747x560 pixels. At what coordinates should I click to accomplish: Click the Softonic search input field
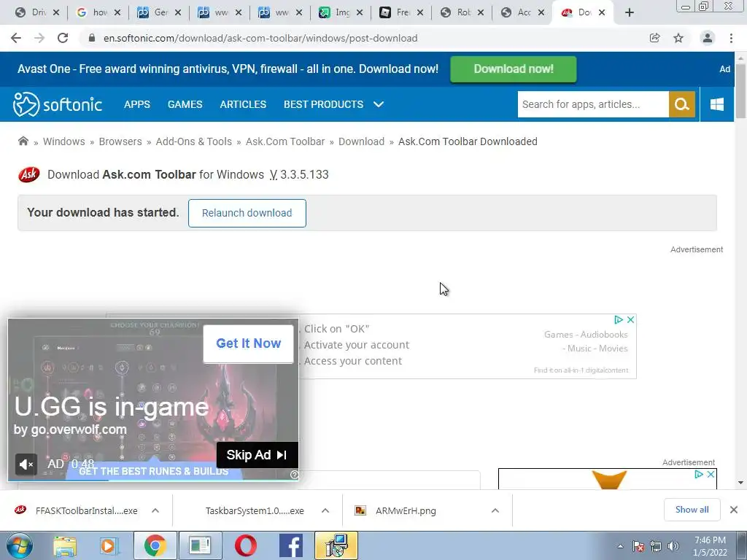593,104
